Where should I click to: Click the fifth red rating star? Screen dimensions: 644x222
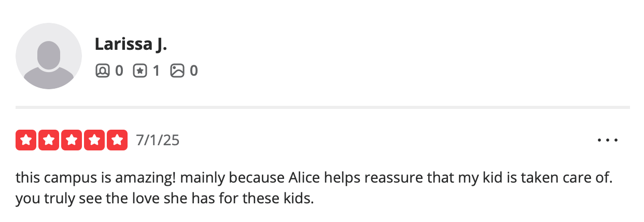point(117,140)
